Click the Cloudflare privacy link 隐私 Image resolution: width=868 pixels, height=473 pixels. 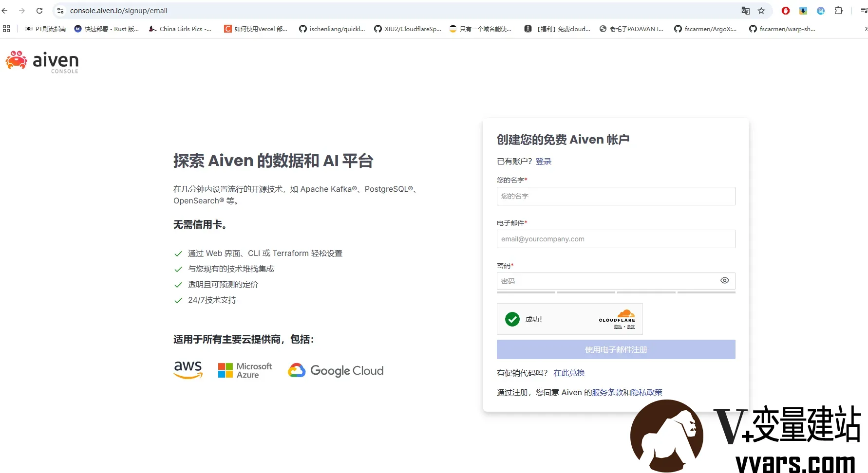(618, 327)
